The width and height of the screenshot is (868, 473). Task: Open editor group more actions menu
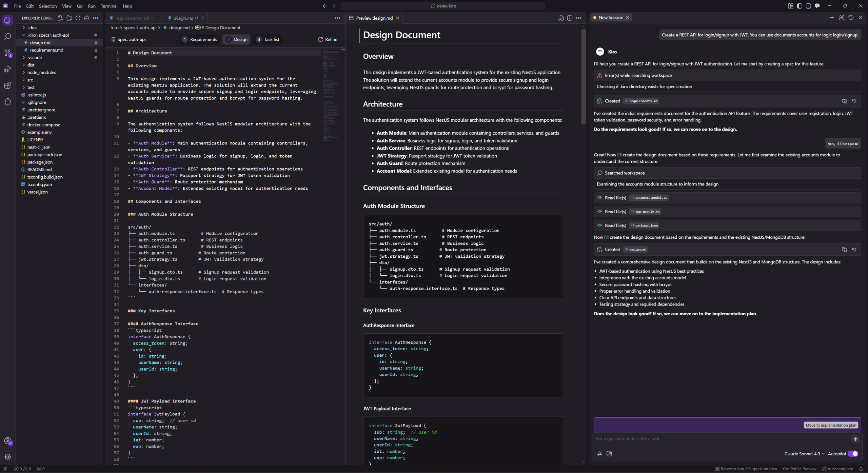pos(337,18)
